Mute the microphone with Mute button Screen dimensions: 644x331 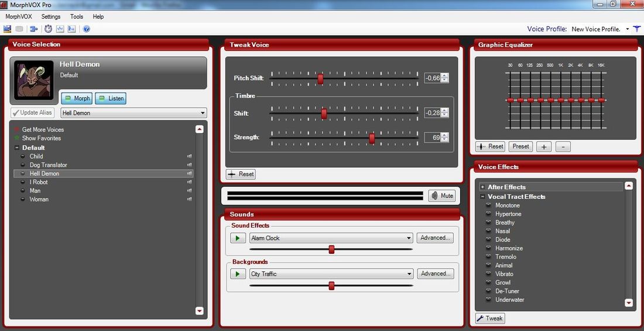[441, 196]
